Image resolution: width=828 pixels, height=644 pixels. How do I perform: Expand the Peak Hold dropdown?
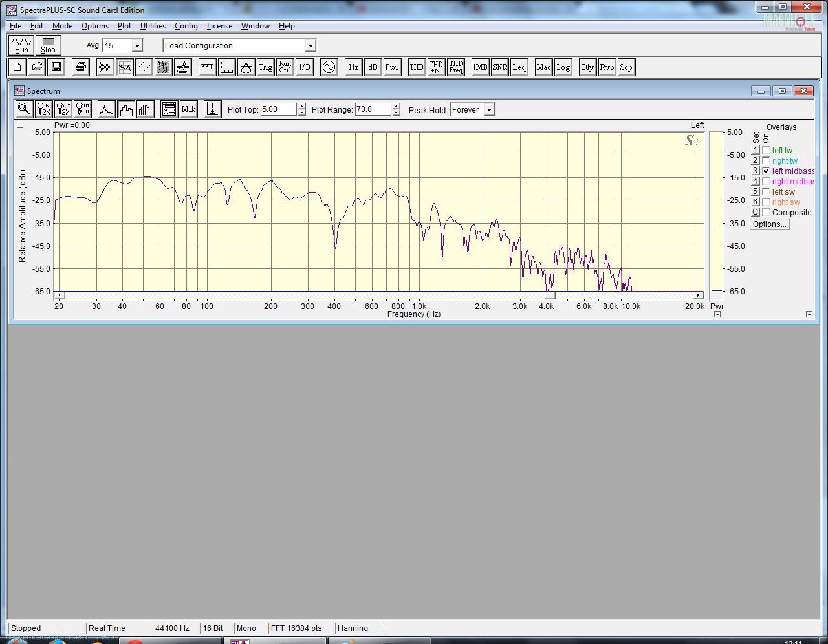click(489, 110)
